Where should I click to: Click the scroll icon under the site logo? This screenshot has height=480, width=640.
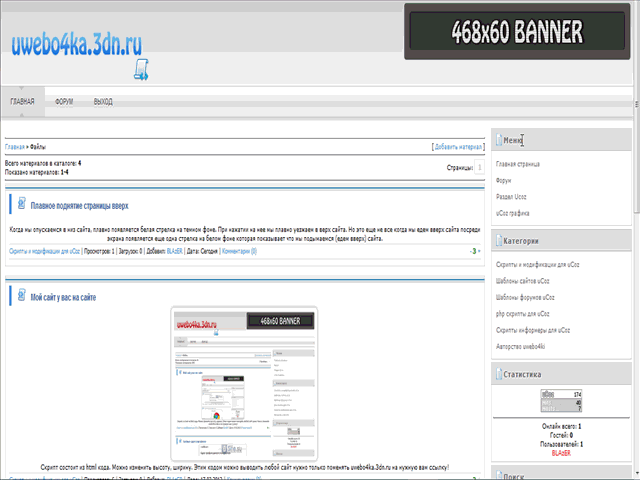coord(140,69)
